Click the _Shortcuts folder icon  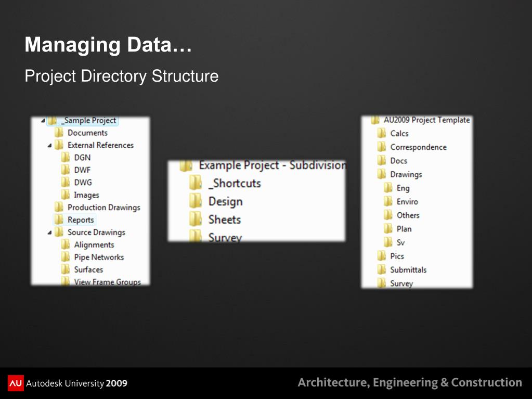point(196,183)
